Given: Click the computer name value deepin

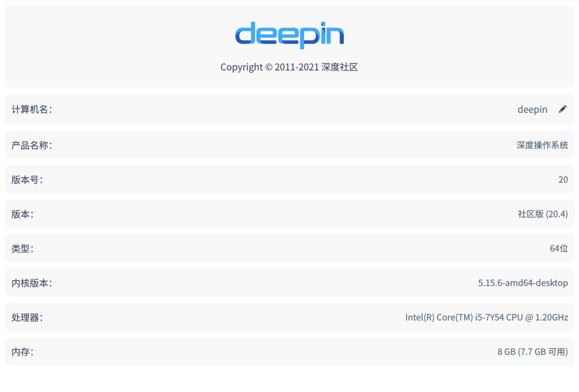Looking at the screenshot, I should coord(532,109).
